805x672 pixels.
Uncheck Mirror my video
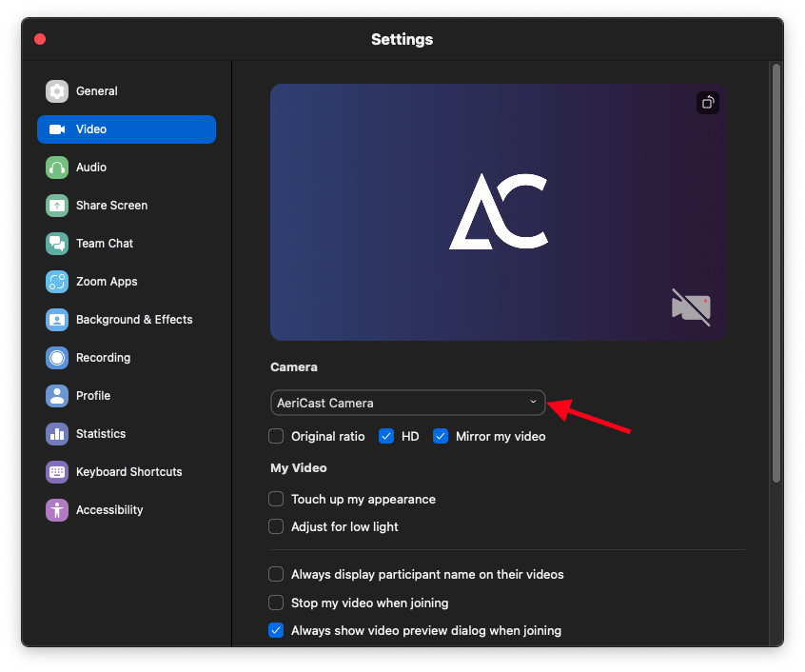(441, 436)
